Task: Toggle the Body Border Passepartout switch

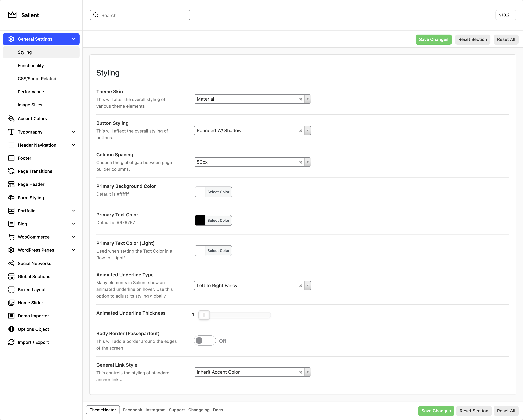Action: click(205, 340)
